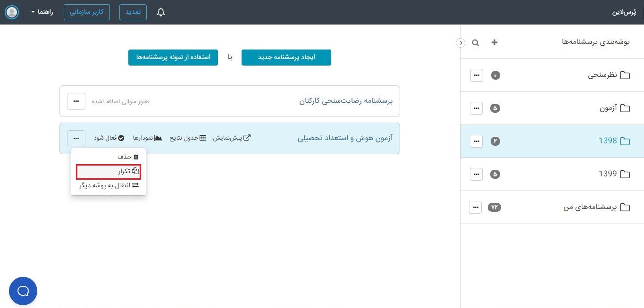Select تکرار from the context menu
644x308 pixels.
(109, 171)
